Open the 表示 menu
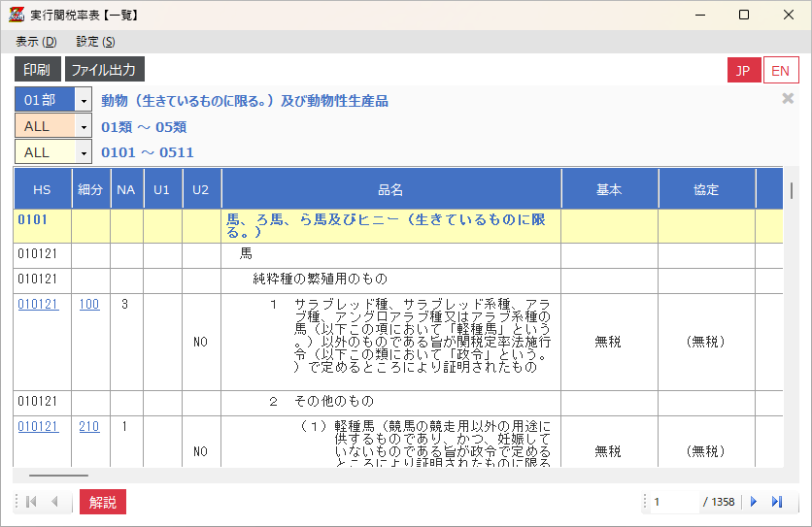This screenshot has width=812, height=527. [x=36, y=42]
